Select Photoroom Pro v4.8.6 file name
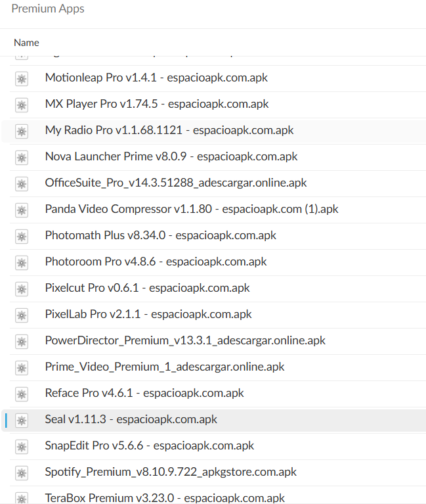426x504 pixels. [156, 262]
